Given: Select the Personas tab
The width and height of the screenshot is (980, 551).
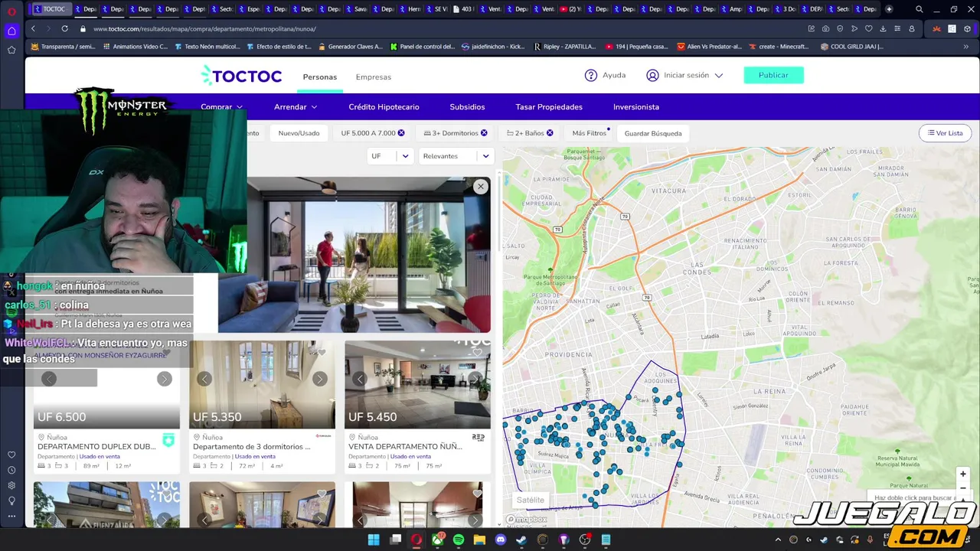Looking at the screenshot, I should coord(320,77).
